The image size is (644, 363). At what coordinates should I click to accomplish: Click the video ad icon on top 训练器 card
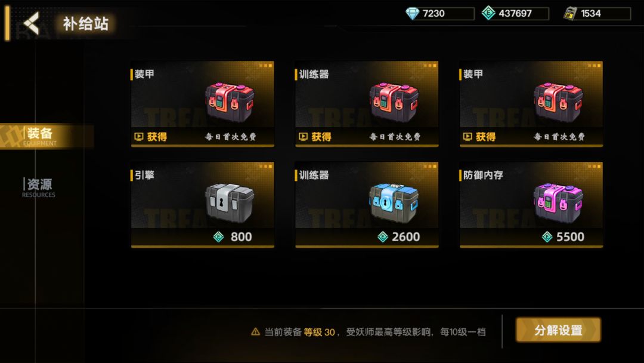click(303, 137)
